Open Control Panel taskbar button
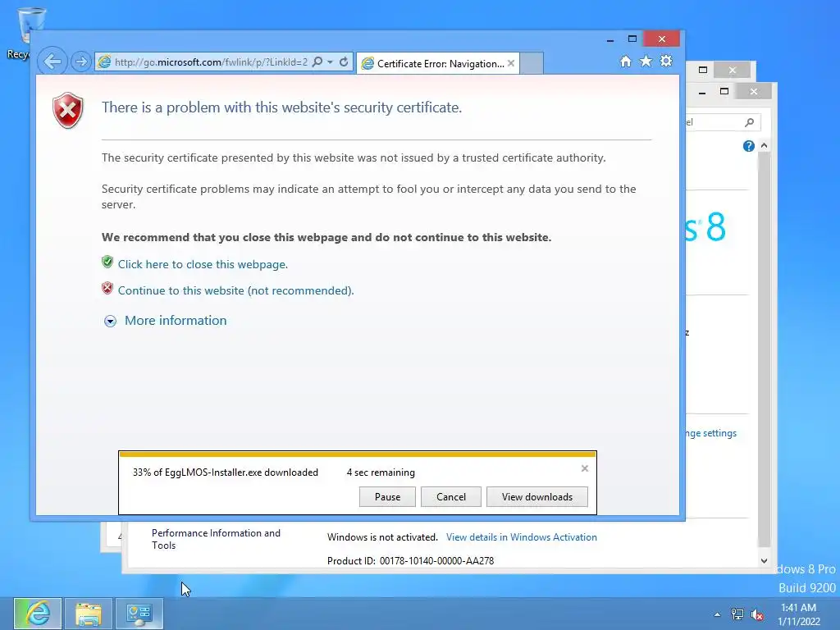The height and width of the screenshot is (630, 840). point(139,614)
